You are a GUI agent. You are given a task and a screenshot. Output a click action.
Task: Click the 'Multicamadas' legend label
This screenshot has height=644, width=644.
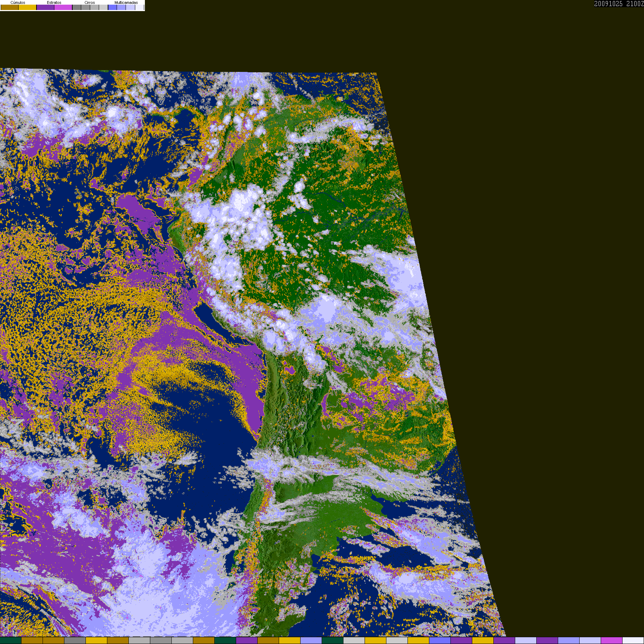[x=126, y=3]
